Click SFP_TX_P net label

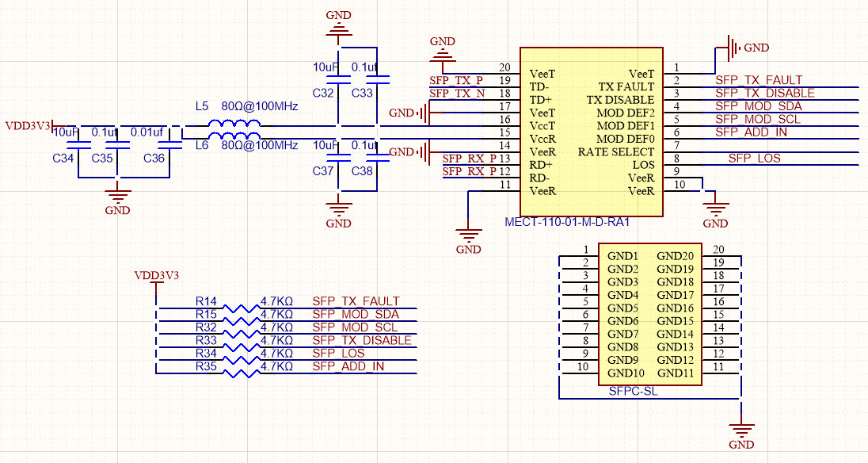tap(456, 80)
